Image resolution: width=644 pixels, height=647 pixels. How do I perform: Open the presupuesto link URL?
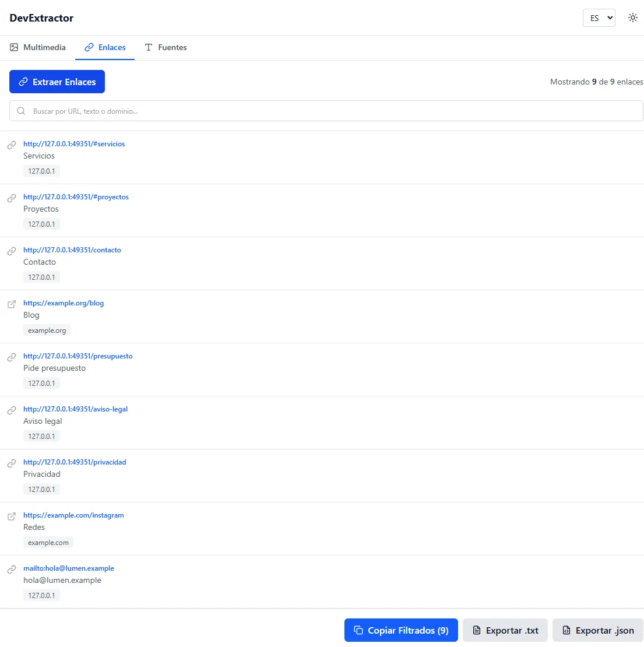(78, 356)
